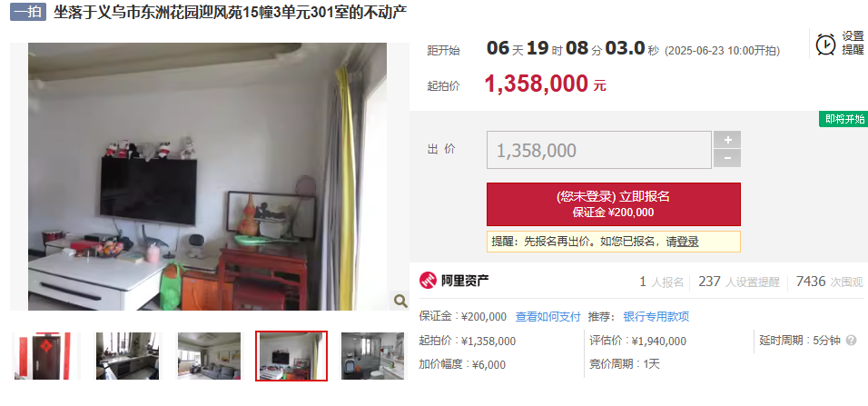Image resolution: width=868 pixels, height=406 pixels.
Task: Open the 银行专用款项 recommendation link
Action: pos(656,317)
